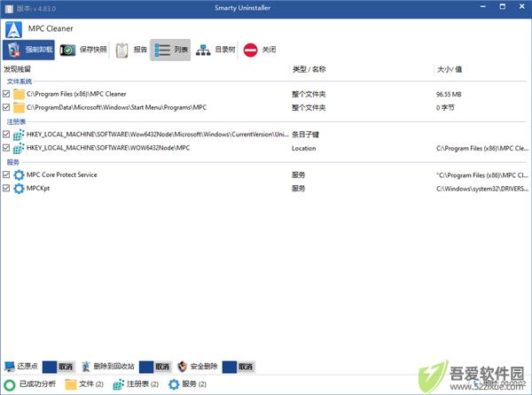Screen dimensions: 532x395
Task: Maximize the Smarty Uninstaller window
Action: coord(503,6)
